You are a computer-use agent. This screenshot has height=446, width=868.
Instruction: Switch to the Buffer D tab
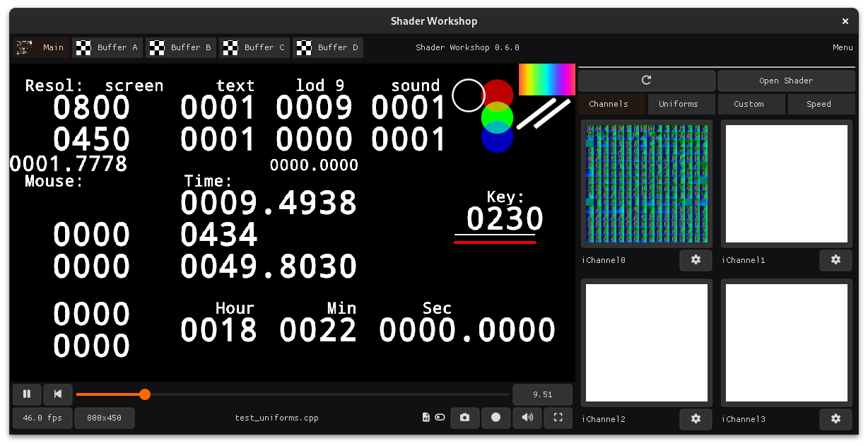[328, 47]
